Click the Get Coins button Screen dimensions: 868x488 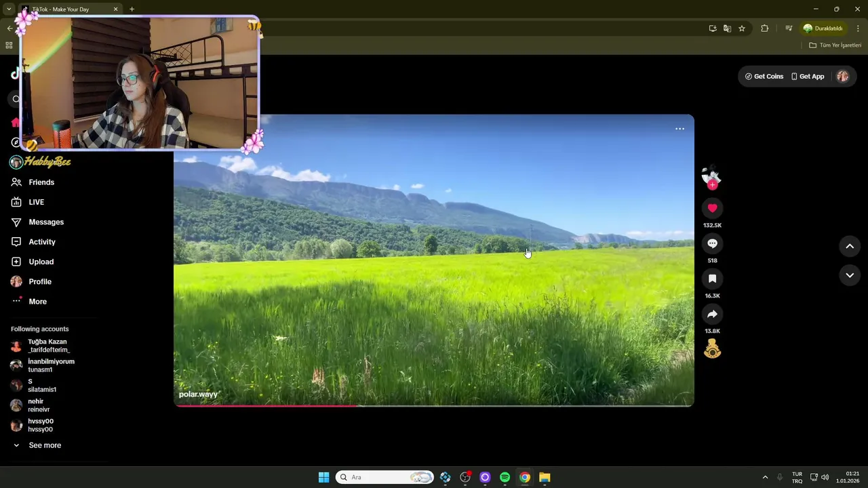point(764,77)
